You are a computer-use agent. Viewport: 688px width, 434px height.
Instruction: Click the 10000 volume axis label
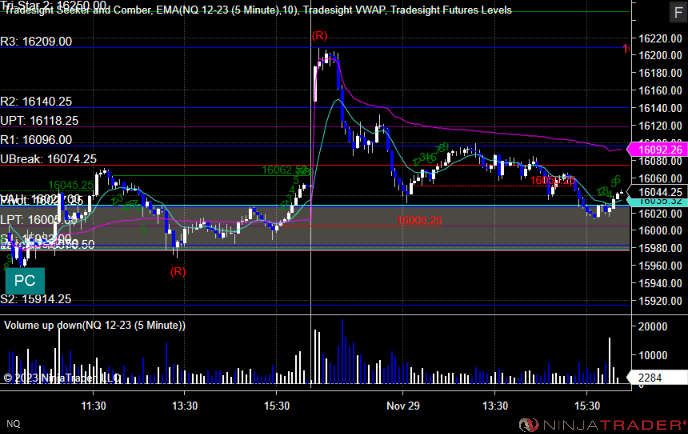pos(652,355)
